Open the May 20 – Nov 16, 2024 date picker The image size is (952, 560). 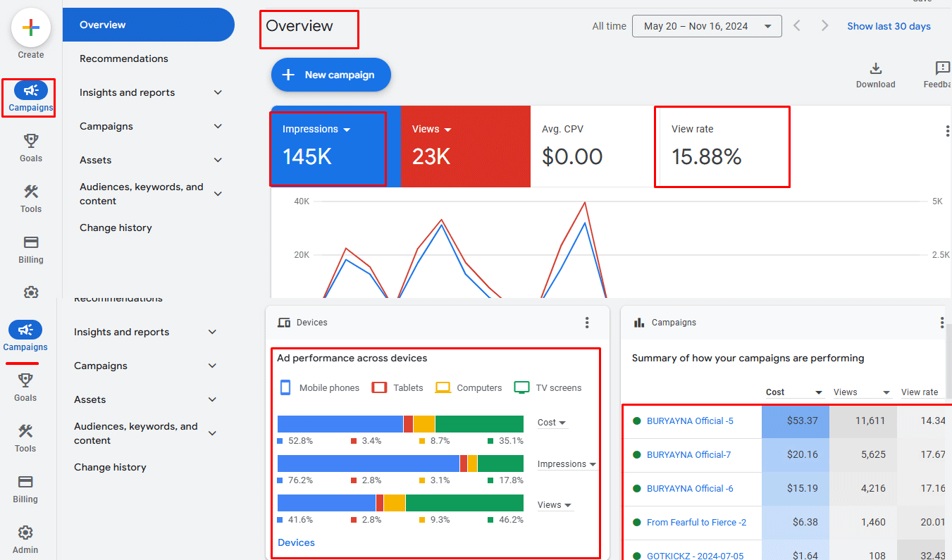coord(707,26)
